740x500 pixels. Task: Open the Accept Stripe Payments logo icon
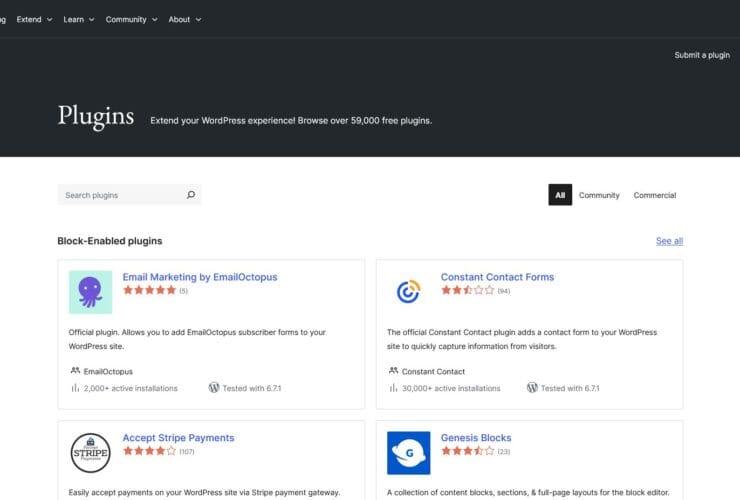click(x=90, y=453)
